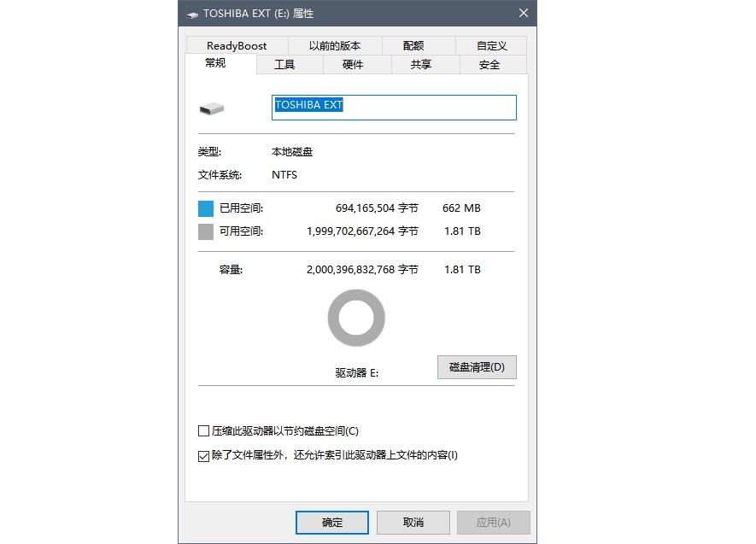Click the blue 已用空间 legend square
756x544 pixels.
click(205, 208)
